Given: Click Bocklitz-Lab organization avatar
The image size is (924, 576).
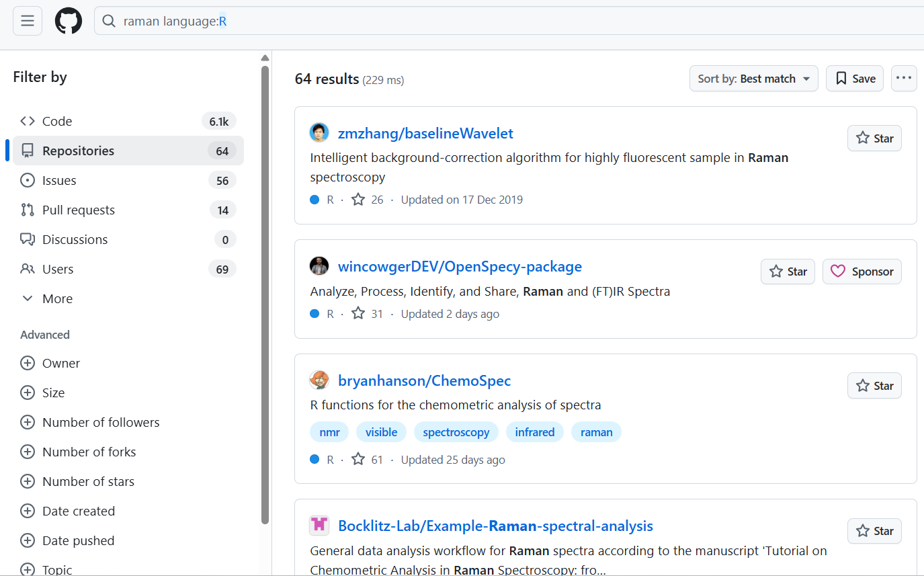Looking at the screenshot, I should click(319, 526).
